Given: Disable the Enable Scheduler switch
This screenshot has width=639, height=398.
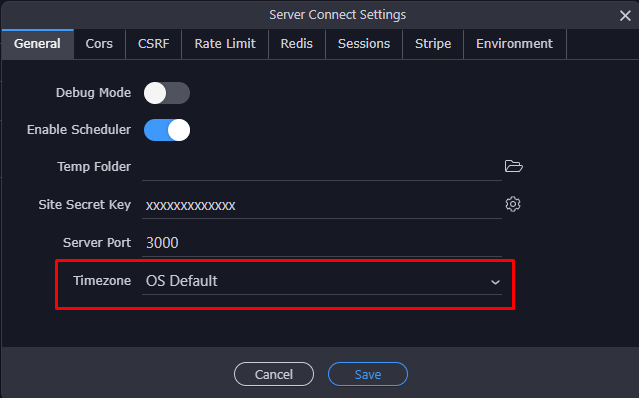Looking at the screenshot, I should [167, 130].
